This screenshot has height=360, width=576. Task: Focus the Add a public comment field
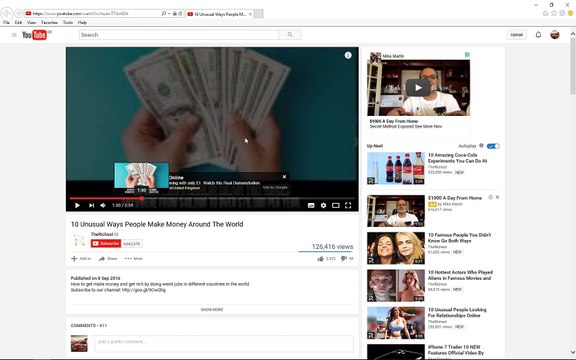click(224, 344)
